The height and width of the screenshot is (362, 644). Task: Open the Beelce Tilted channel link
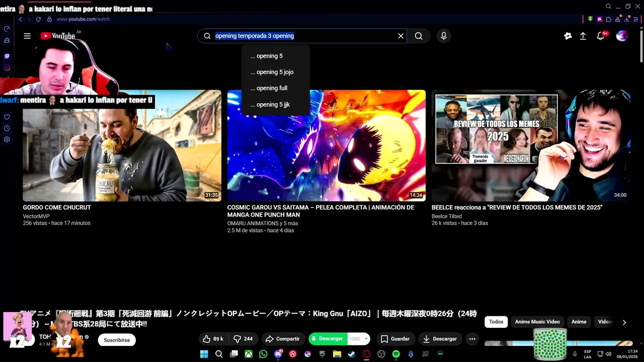[447, 216]
